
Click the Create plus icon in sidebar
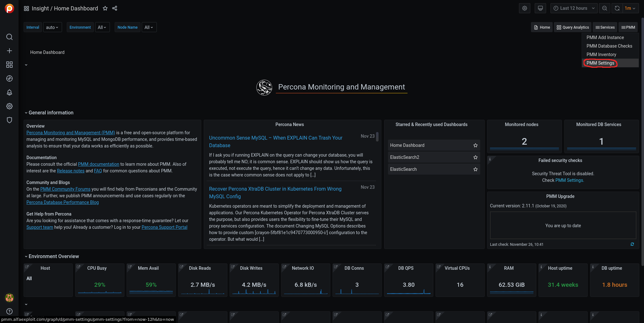(9, 51)
